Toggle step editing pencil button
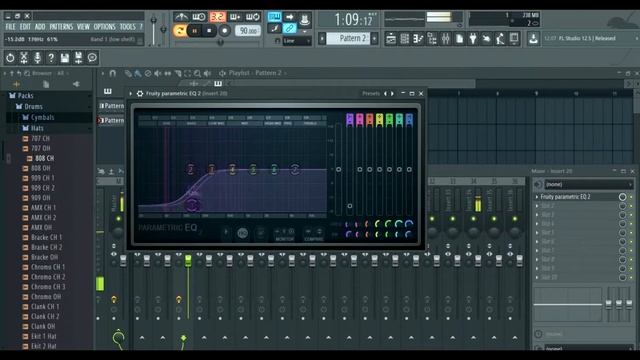 click(274, 29)
